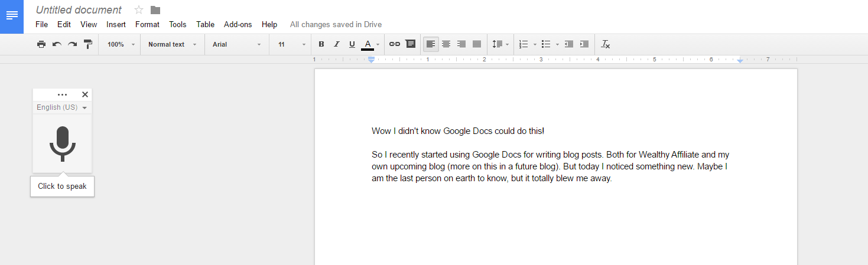Open the line spacing dropdown arrow
The height and width of the screenshot is (265, 868).
507,45
